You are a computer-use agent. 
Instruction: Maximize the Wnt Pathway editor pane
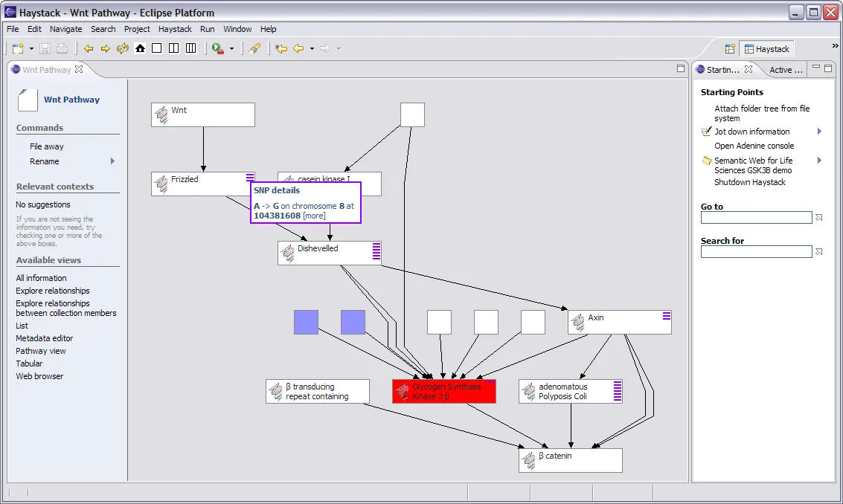coord(680,68)
